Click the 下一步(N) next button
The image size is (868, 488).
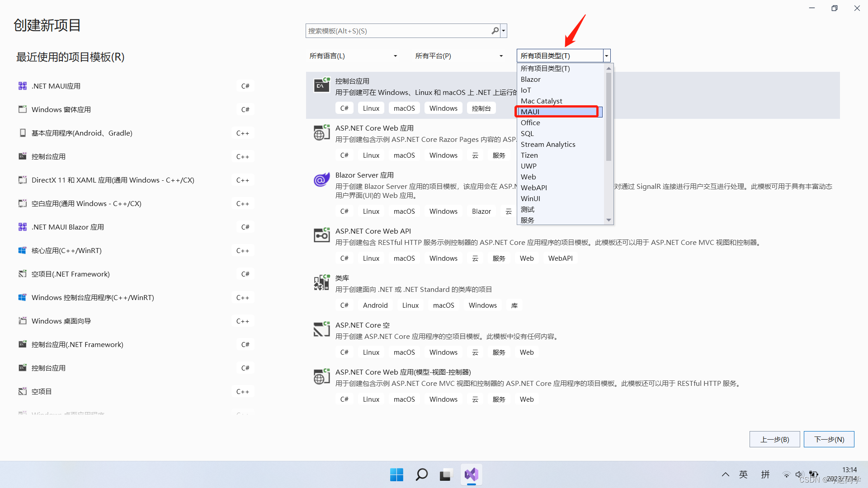[829, 439]
